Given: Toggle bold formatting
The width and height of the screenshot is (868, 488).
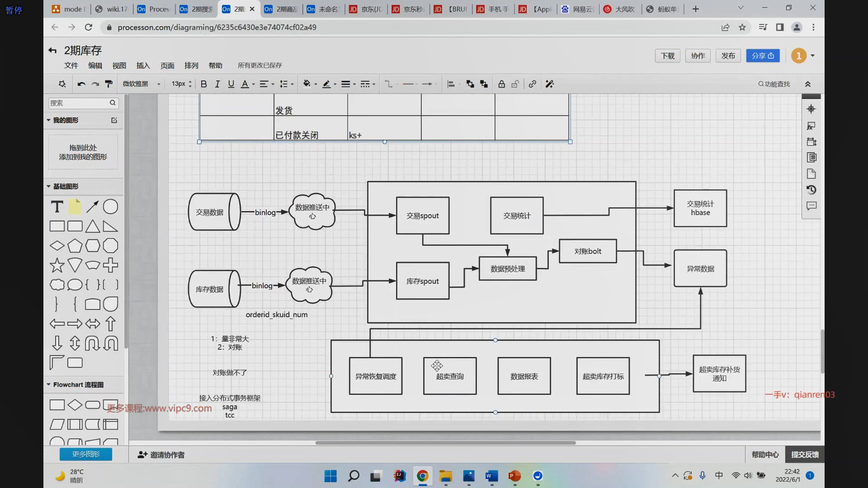Looking at the screenshot, I should [204, 84].
